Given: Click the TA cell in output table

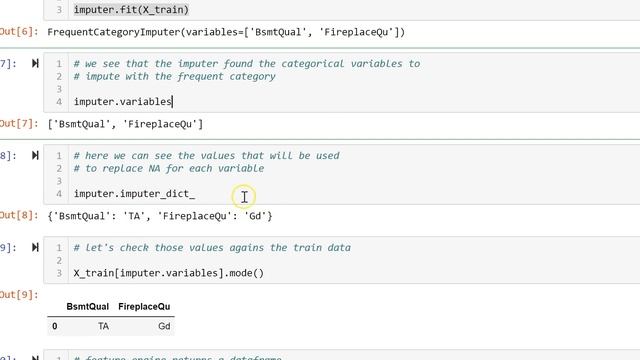Looking at the screenshot, I should point(103,326).
